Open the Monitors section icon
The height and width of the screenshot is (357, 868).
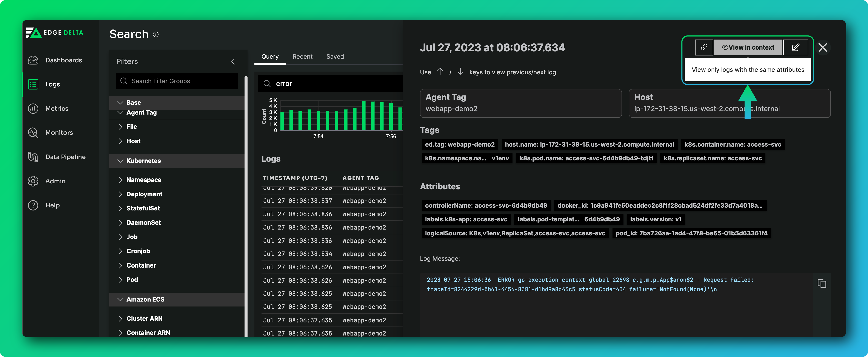(33, 133)
